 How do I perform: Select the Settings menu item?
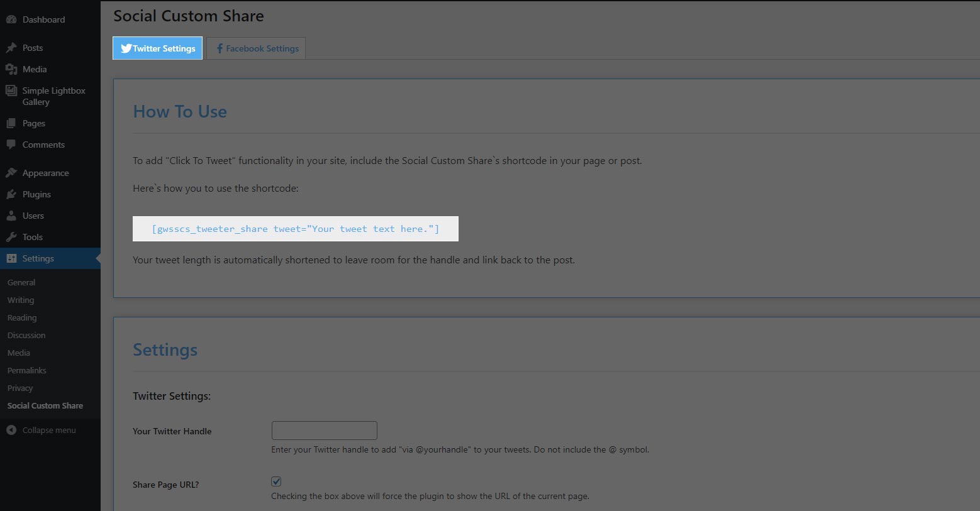click(50, 258)
